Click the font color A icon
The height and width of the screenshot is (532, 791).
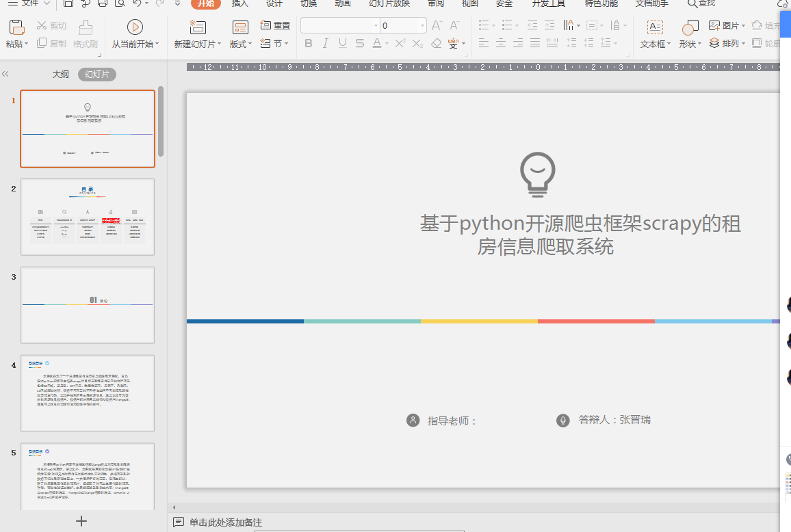pos(377,44)
